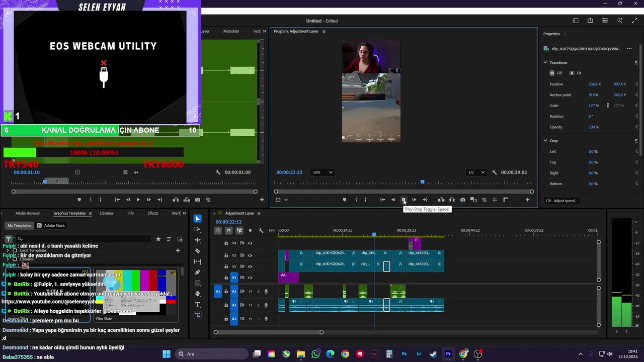Viewport: 644px width, 362px height.
Task: Open Graphics Templates panel menu
Action: pos(90,213)
